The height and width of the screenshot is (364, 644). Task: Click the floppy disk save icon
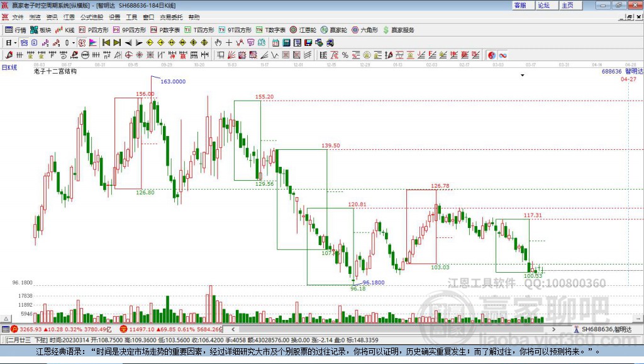(308, 42)
